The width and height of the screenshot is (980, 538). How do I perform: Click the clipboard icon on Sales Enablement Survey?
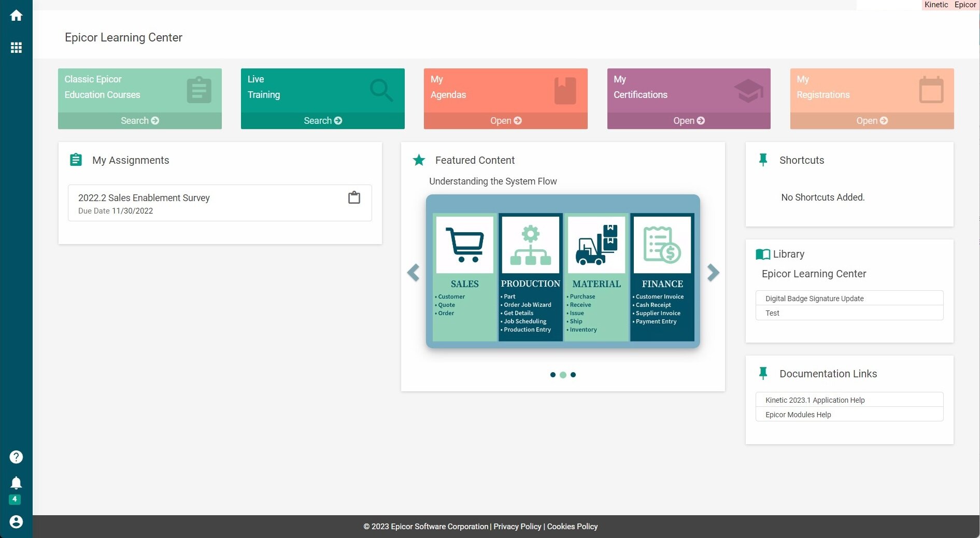354,197
